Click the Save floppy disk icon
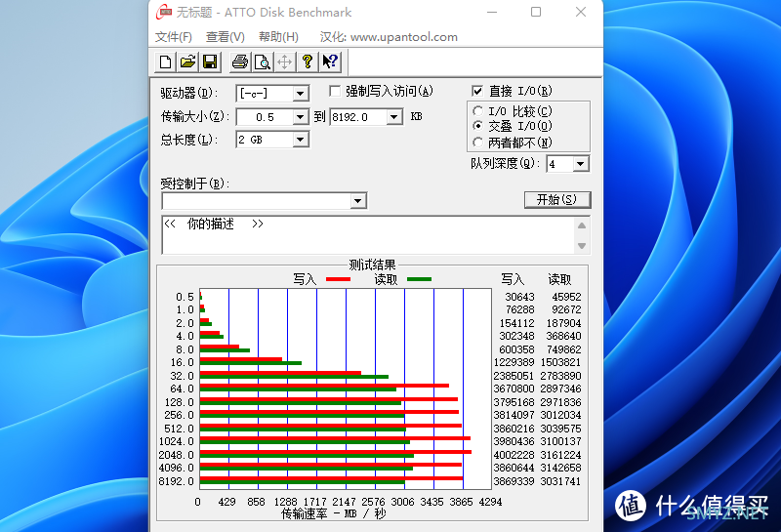 tap(210, 61)
